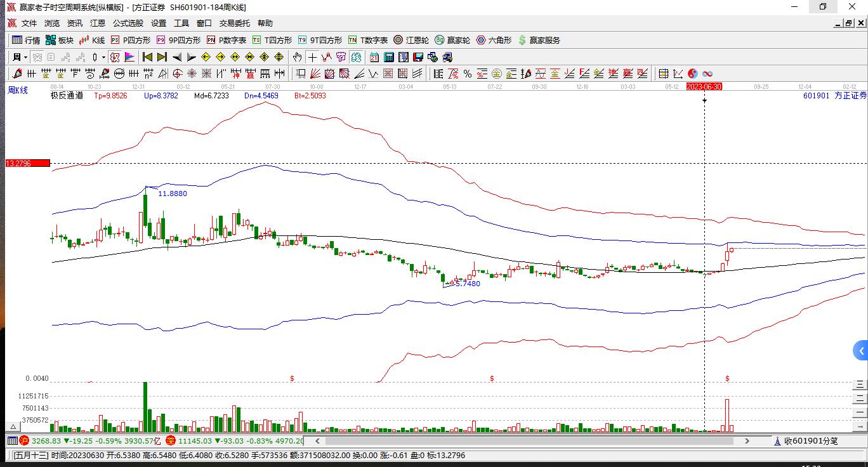The width and height of the screenshot is (868, 467).
Task: Open the 交易委托 menu
Action: 235,23
